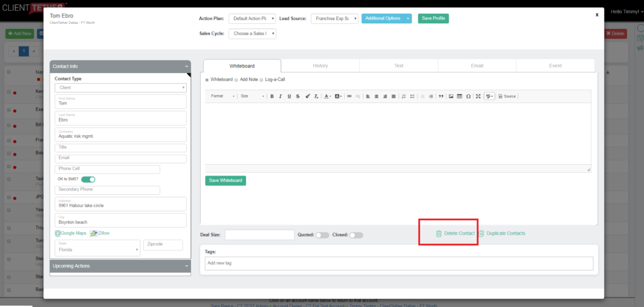This screenshot has height=307, width=644.
Task: Insert a bulleted list
Action: point(413,96)
